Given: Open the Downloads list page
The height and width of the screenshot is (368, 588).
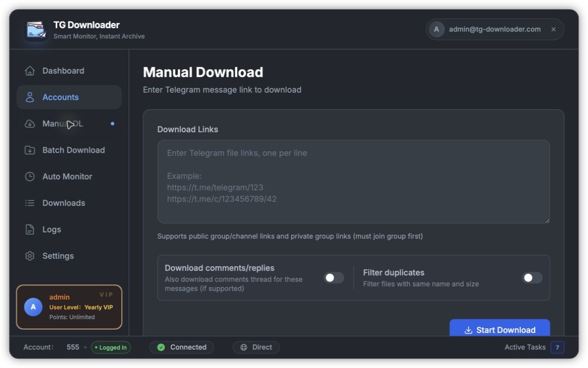Looking at the screenshot, I should click(69, 203).
